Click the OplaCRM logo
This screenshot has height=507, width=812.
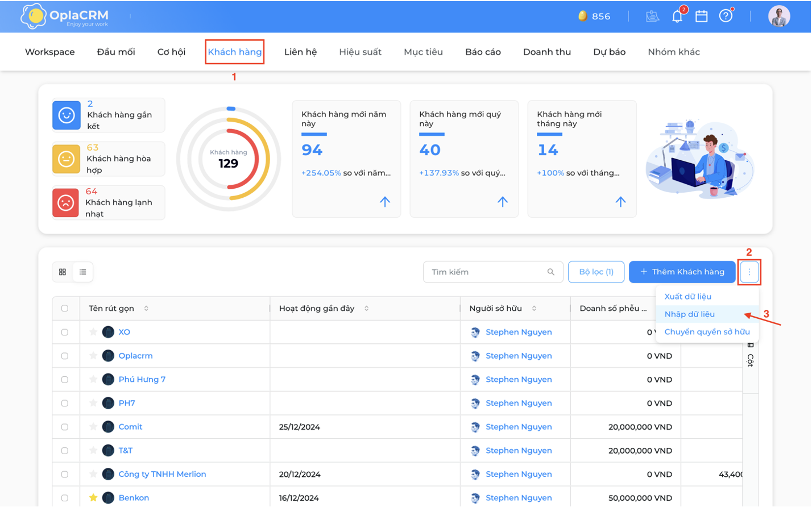pyautogui.click(x=65, y=16)
